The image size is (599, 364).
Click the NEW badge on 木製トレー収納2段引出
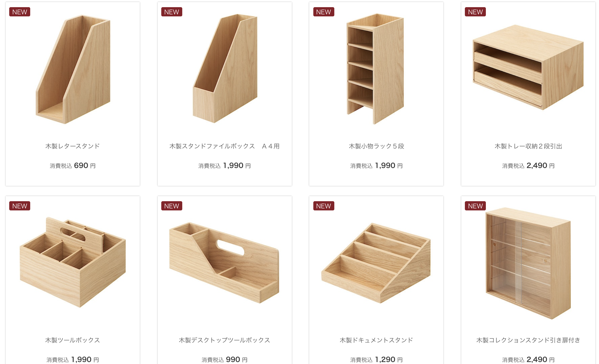pos(475,12)
